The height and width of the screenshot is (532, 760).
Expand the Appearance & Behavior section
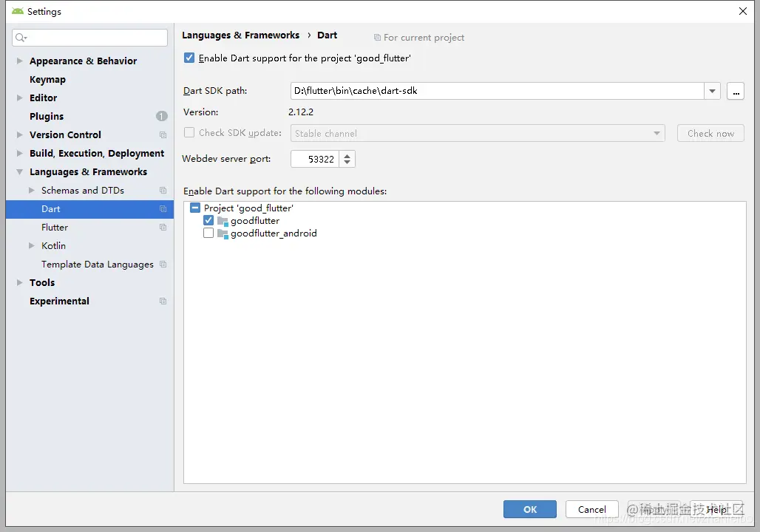click(x=19, y=61)
